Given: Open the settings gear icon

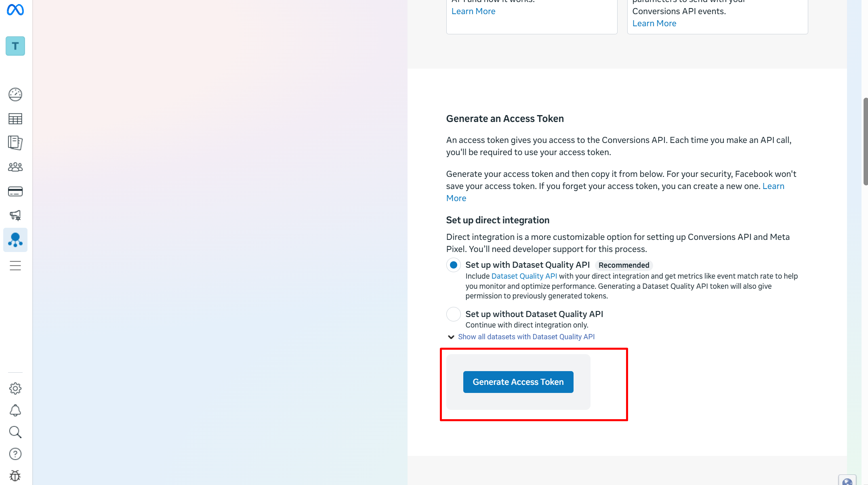Looking at the screenshot, I should pos(15,388).
